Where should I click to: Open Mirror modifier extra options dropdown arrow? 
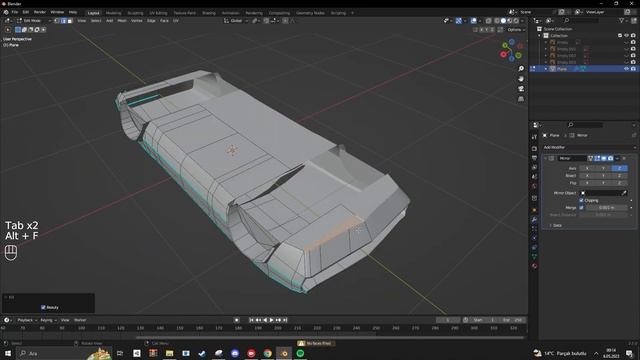617,158
